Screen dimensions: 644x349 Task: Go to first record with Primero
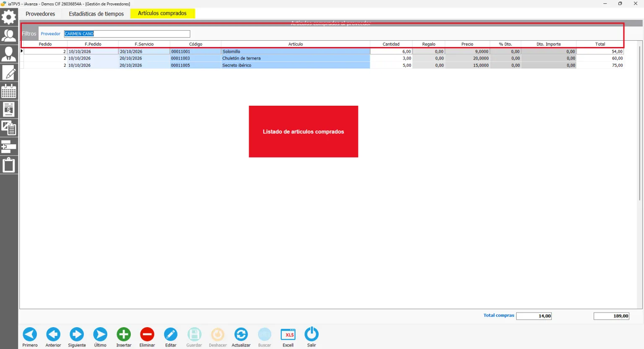point(30,337)
